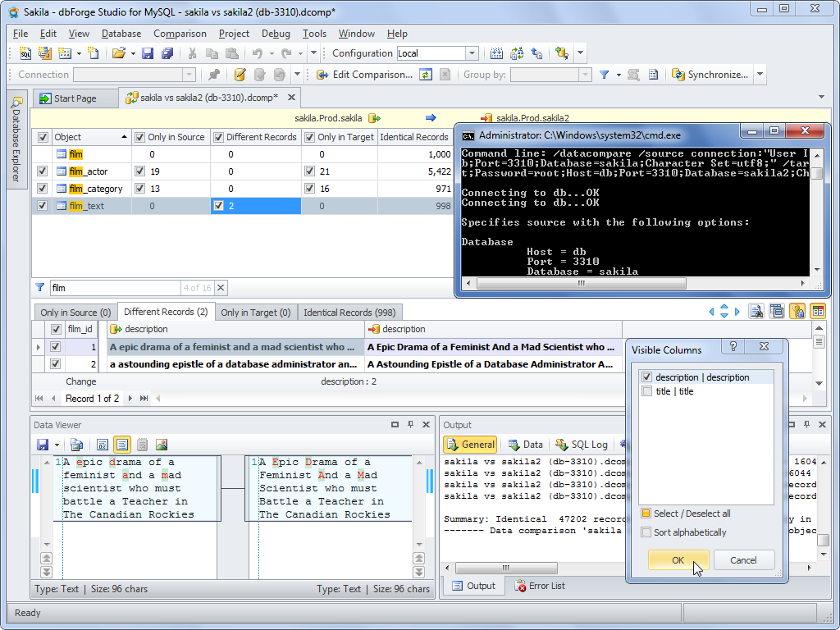840x630 pixels.
Task: Click the film filter text field
Action: [x=115, y=288]
